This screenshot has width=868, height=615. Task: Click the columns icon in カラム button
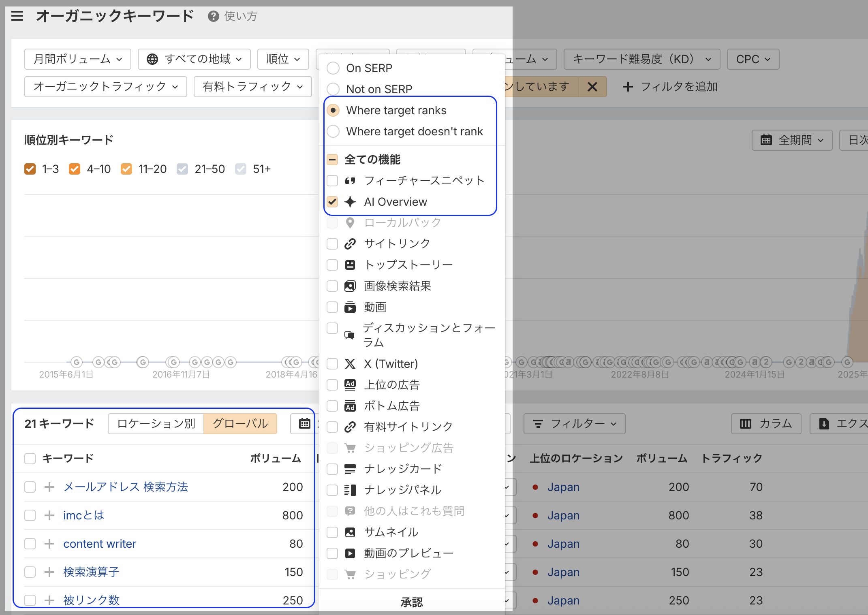point(746,424)
